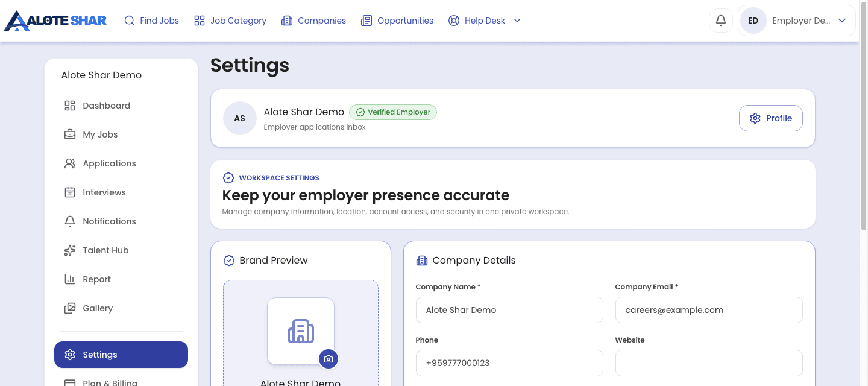Screen dimensions: 868x386
Task: Go to Companies menu item
Action: click(314, 21)
